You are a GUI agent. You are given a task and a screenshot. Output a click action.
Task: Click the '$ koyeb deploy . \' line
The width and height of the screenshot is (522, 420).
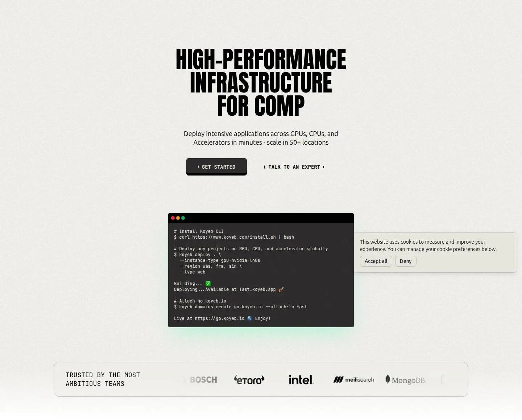click(x=197, y=255)
